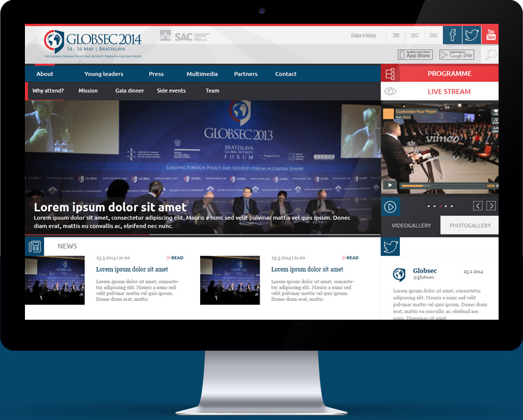Open the 2013 history link
This screenshot has width=523, height=420.
[434, 35]
